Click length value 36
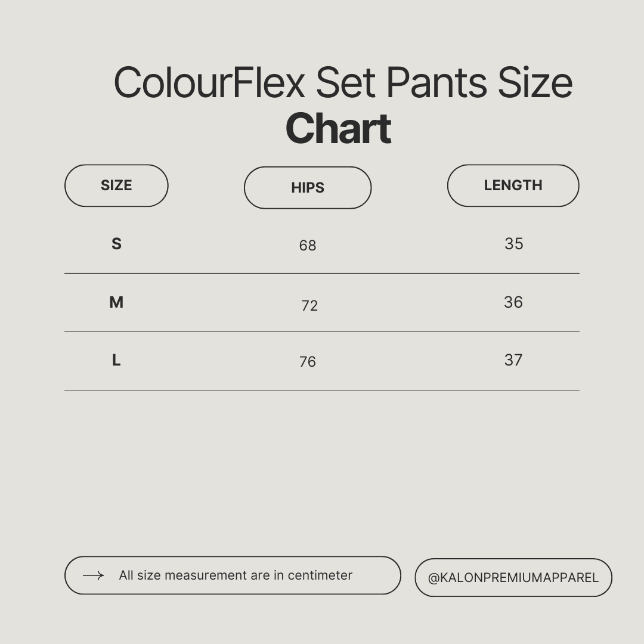Viewport: 644px width, 644px height. [x=513, y=302]
